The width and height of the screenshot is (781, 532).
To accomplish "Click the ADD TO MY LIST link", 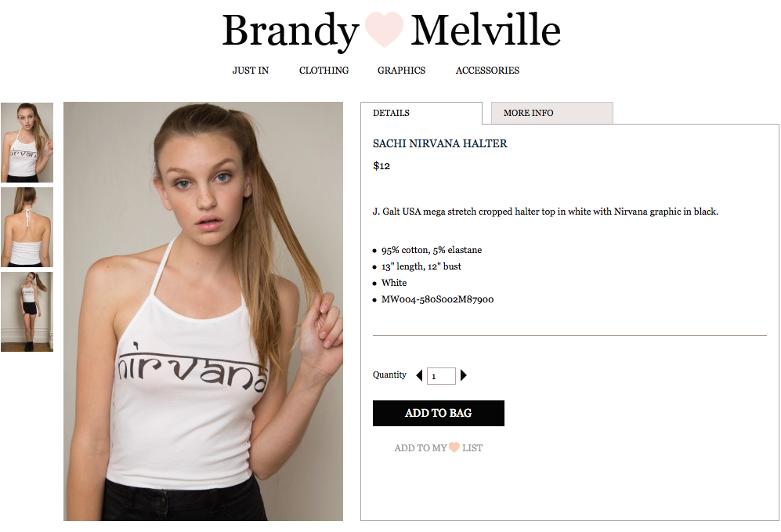I will pos(439,447).
